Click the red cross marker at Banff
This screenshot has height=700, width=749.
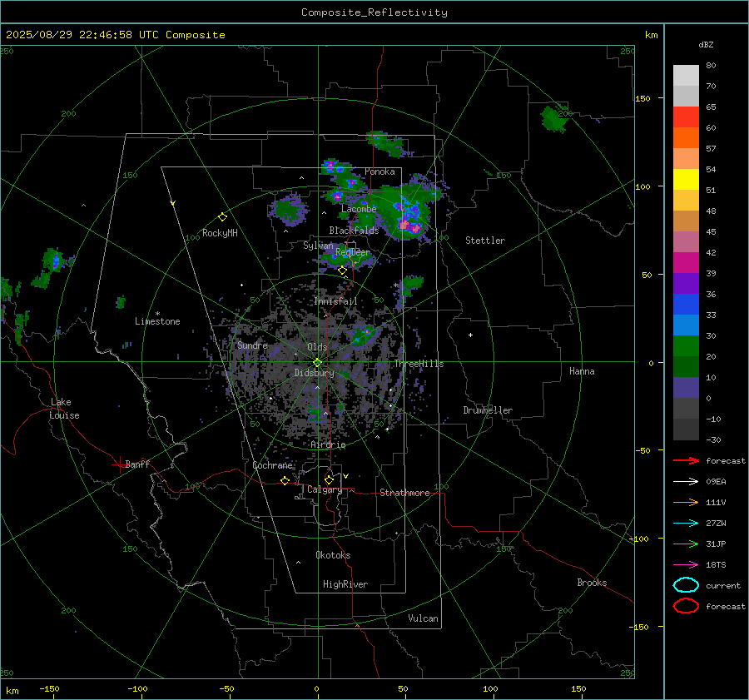[118, 464]
